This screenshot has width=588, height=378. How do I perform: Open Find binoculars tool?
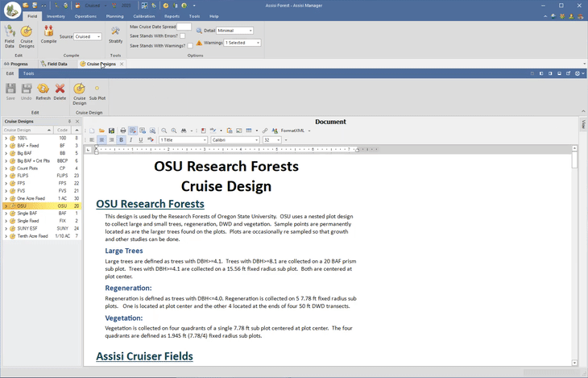[x=184, y=131]
